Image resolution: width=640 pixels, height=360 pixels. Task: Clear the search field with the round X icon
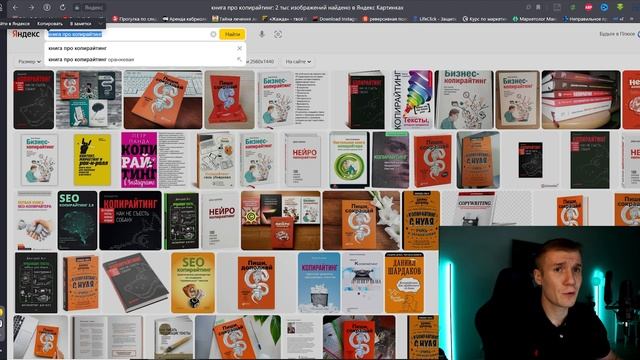pyautogui.click(x=213, y=34)
